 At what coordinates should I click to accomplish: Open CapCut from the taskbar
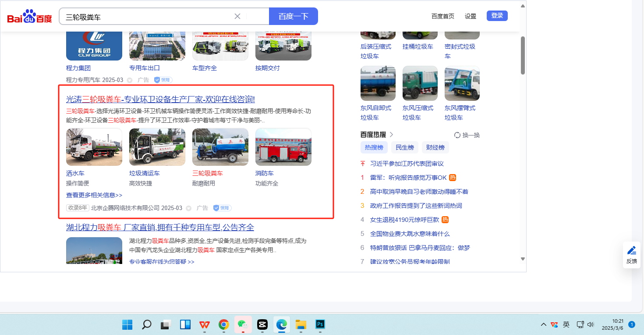(x=262, y=324)
